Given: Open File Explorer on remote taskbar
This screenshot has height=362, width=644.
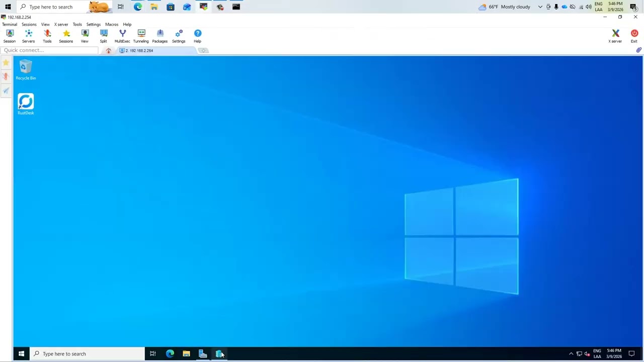Looking at the screenshot, I should tap(186, 354).
